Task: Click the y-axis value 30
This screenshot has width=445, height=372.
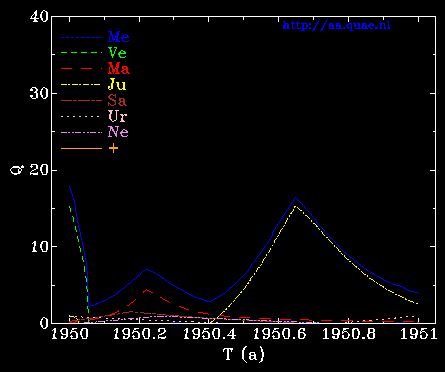Action: (39, 93)
